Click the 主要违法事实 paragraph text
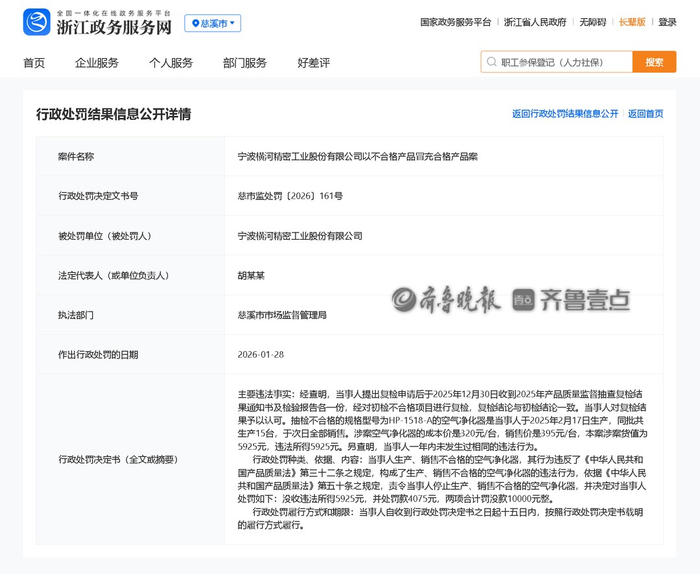 (442, 420)
